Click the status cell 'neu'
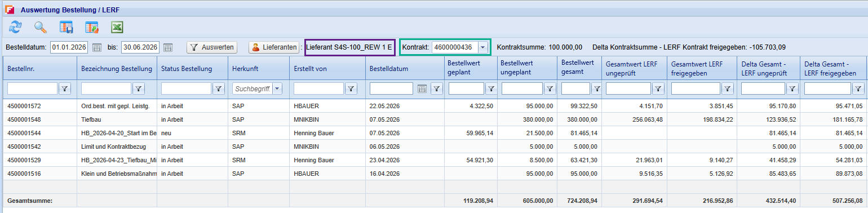The width and height of the screenshot is (868, 213). tap(192, 133)
